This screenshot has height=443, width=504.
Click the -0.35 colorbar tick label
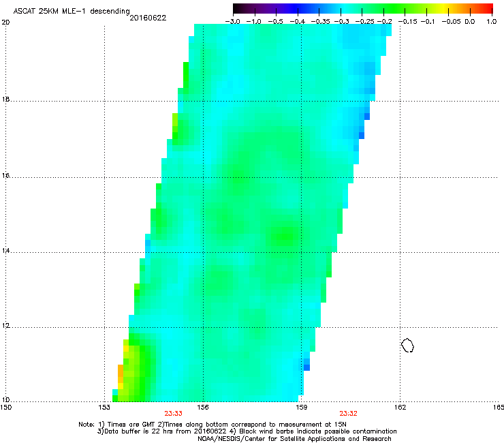(319, 22)
